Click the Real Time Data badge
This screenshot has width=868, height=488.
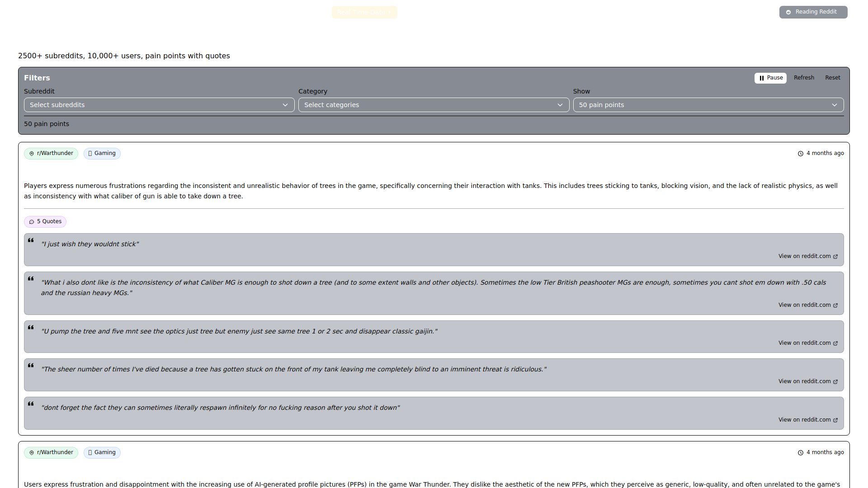pyautogui.click(x=364, y=12)
